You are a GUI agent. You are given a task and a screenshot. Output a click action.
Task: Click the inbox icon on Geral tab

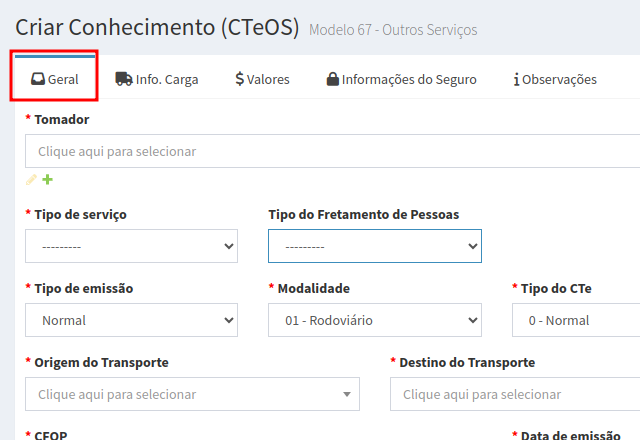click(x=37, y=80)
